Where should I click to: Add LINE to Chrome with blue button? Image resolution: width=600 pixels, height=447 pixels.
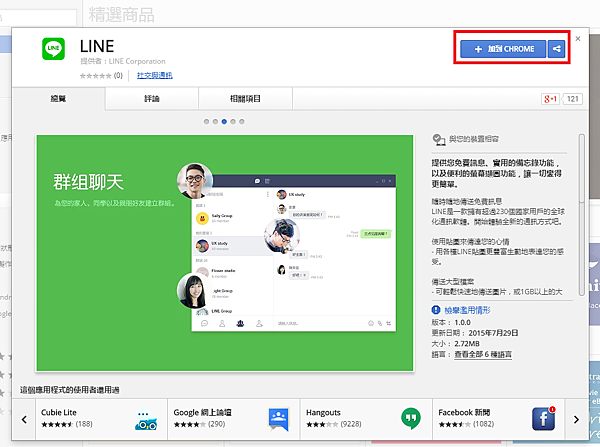tap(503, 49)
